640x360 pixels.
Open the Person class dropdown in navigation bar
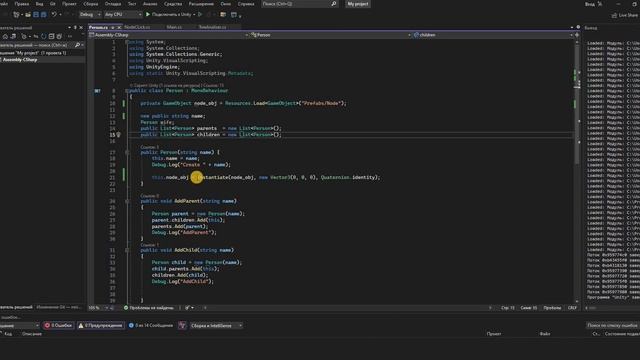[331, 35]
